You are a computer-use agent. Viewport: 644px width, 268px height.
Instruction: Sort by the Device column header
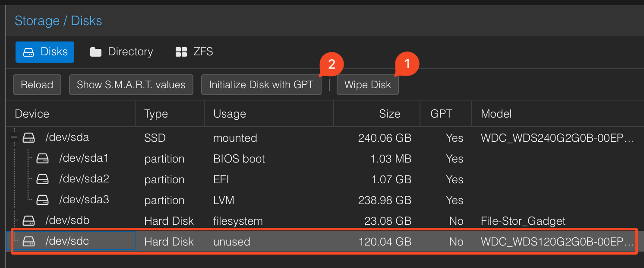tap(71, 114)
